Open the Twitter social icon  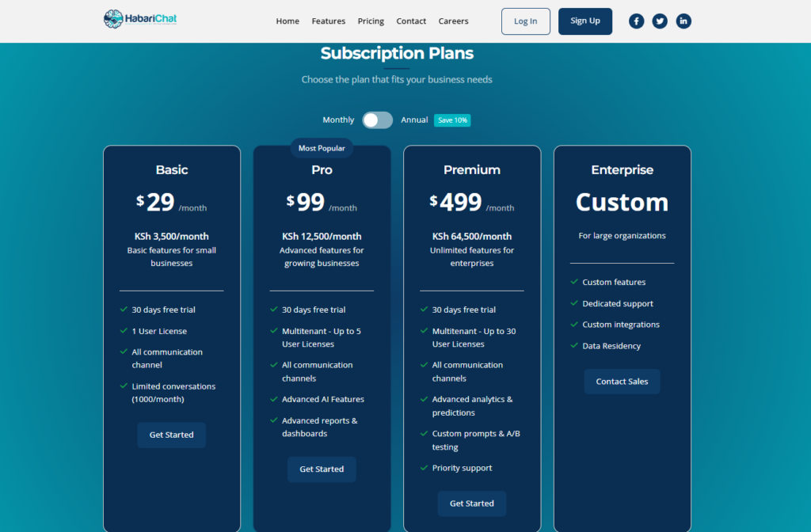[660, 21]
